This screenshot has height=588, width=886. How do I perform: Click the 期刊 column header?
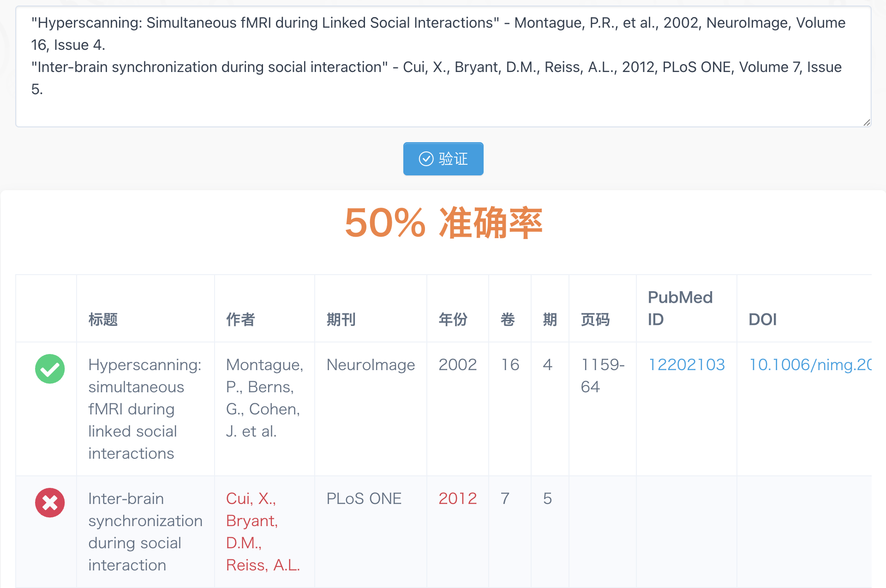pos(341,319)
